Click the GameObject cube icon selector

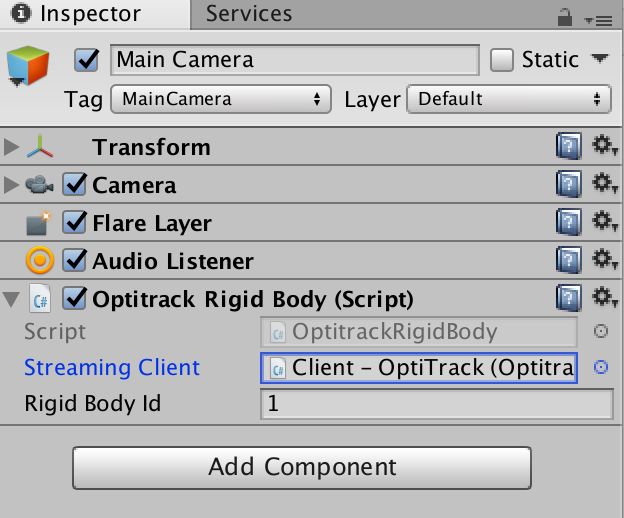point(28,66)
